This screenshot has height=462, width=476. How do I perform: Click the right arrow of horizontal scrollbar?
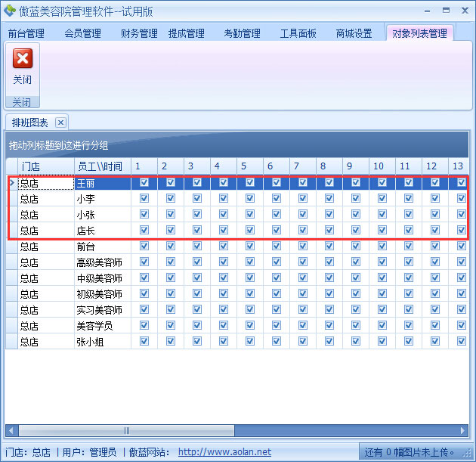click(x=463, y=430)
